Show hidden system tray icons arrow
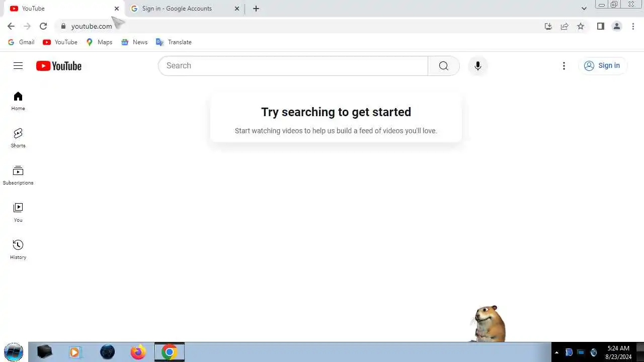The image size is (644, 362). coord(556,352)
